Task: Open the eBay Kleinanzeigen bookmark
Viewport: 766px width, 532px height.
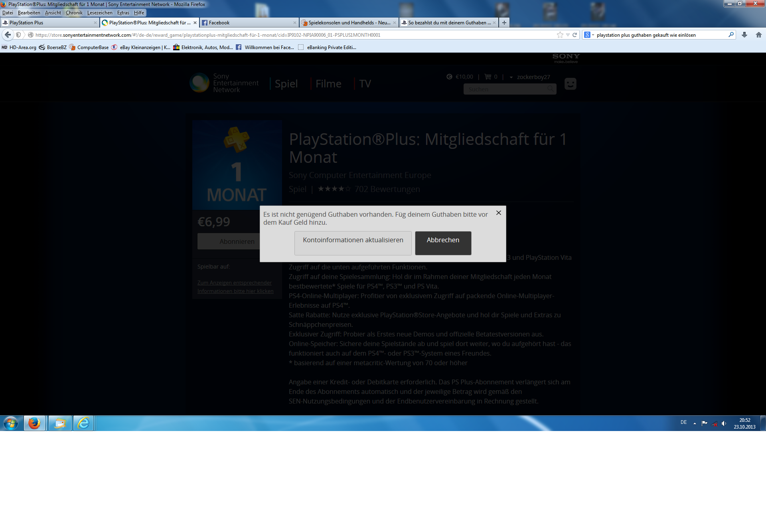Action: [140, 47]
